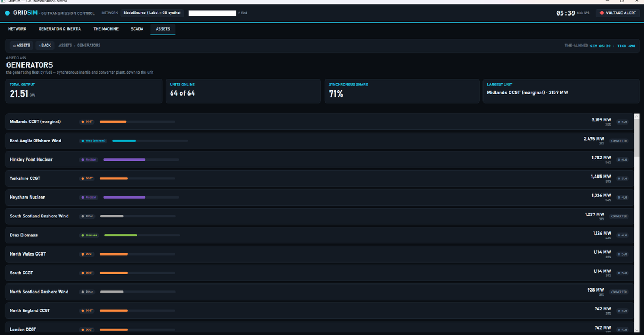The height and width of the screenshot is (335, 644).
Task: Go to The Machine tab
Action: 106,29
